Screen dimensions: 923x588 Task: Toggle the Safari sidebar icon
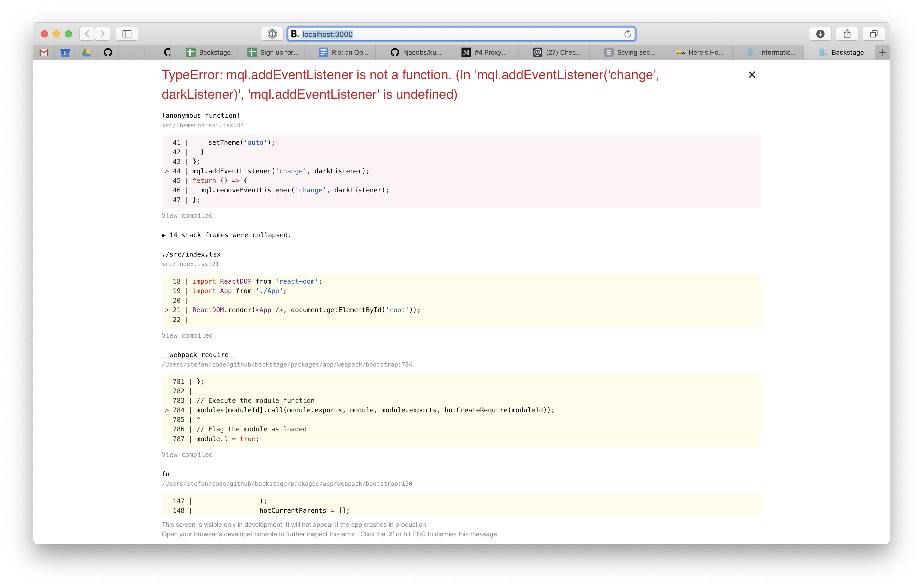pyautogui.click(x=127, y=34)
